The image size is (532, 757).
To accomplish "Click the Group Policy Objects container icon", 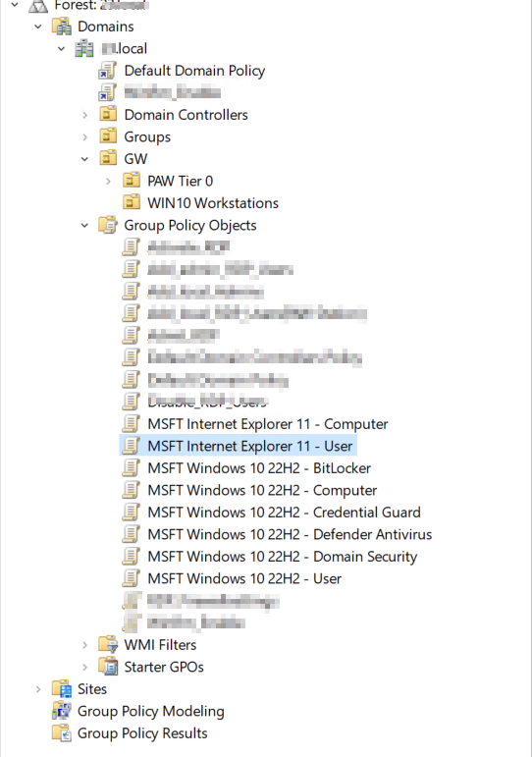I will pos(108,225).
